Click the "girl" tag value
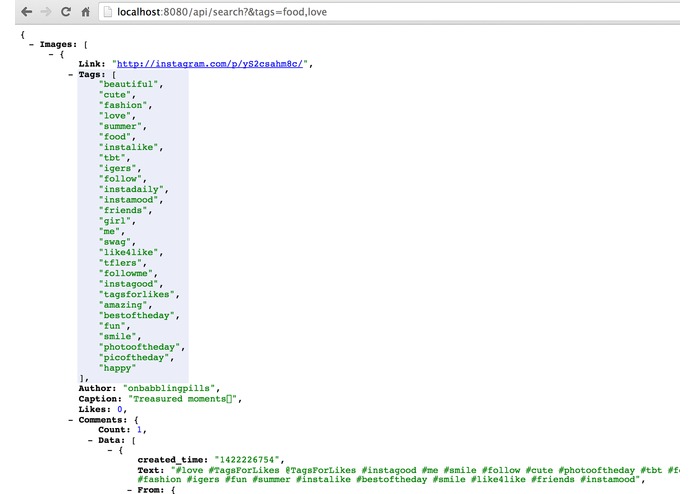Viewport: 695px width, 494px height. (x=115, y=221)
